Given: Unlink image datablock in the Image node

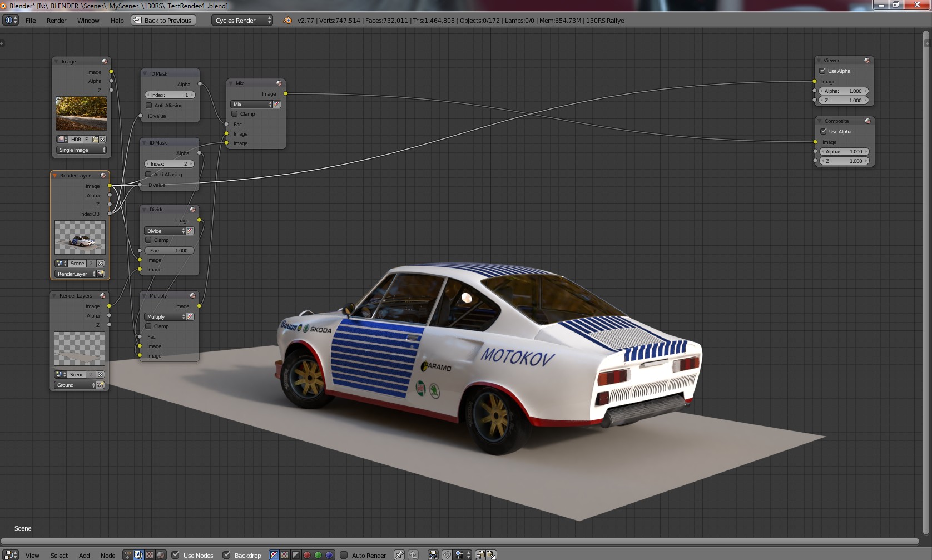Looking at the screenshot, I should (x=102, y=140).
